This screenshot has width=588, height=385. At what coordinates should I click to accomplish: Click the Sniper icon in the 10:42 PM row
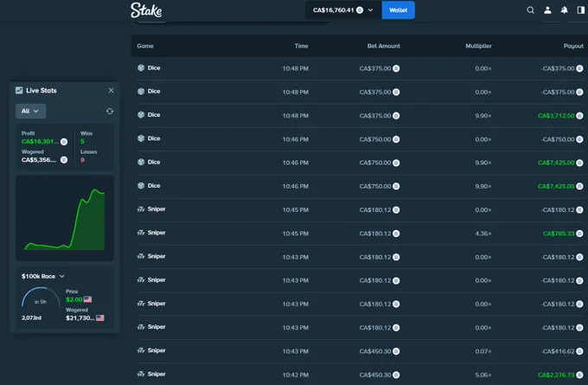(x=141, y=374)
